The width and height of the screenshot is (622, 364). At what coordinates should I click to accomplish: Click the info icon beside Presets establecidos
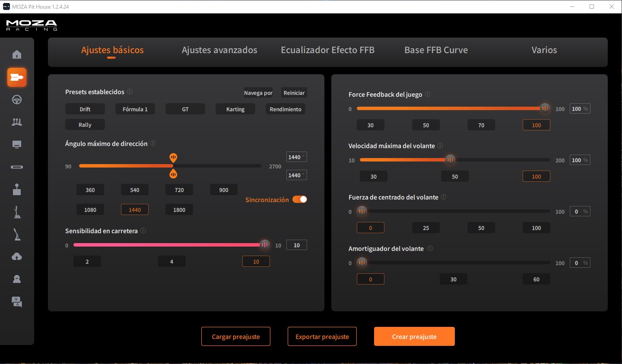click(x=130, y=92)
